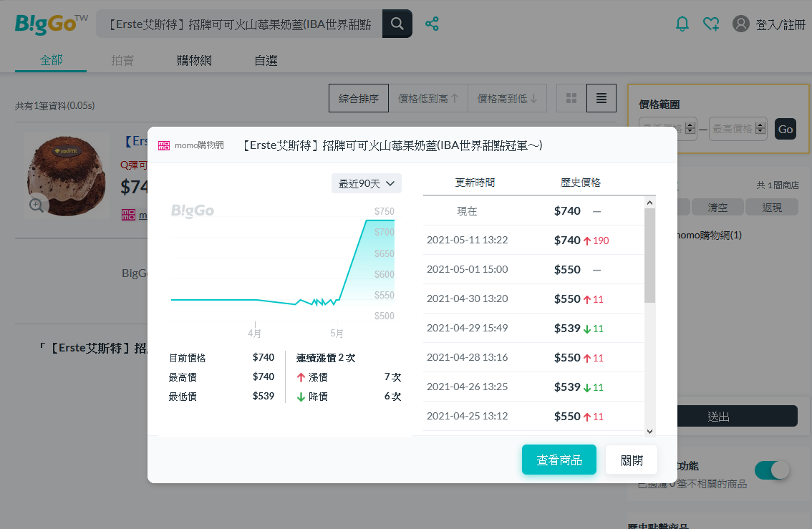The image size is (812, 529).
Task: Open the notification bell
Action: tap(682, 24)
